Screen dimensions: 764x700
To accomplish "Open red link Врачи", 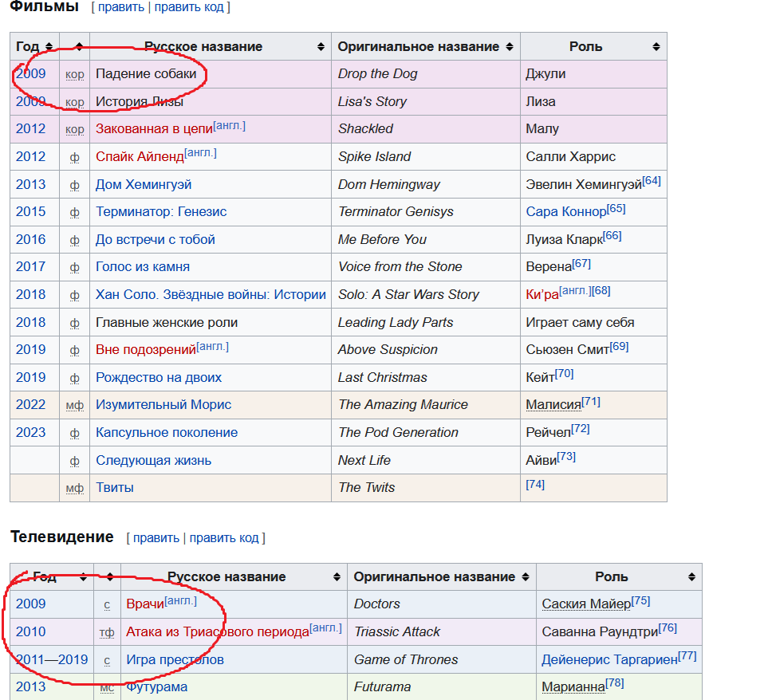I will [144, 604].
